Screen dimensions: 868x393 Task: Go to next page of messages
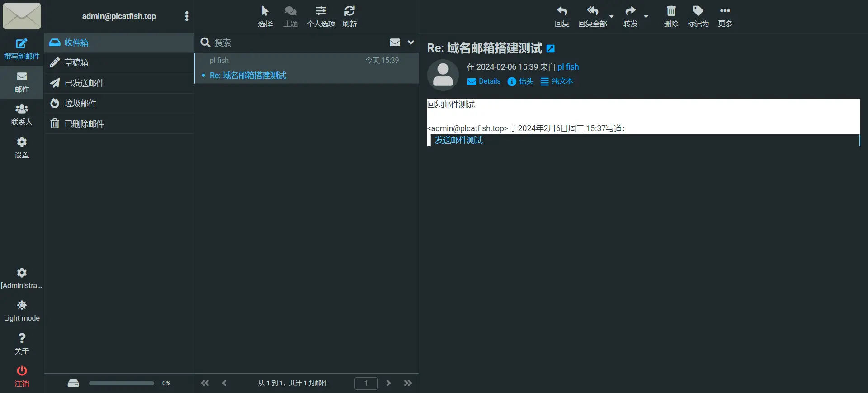click(388, 383)
